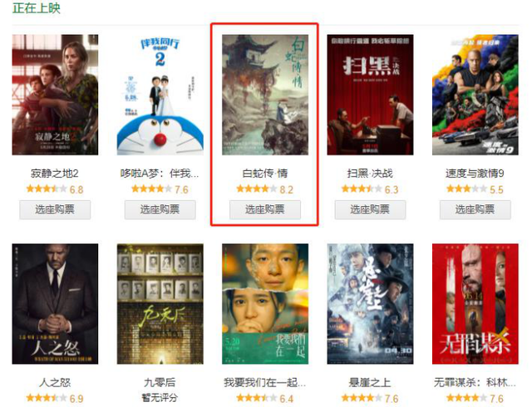Open the 扫黑·决战 poster
The width and height of the screenshot is (532, 407).
click(x=370, y=95)
